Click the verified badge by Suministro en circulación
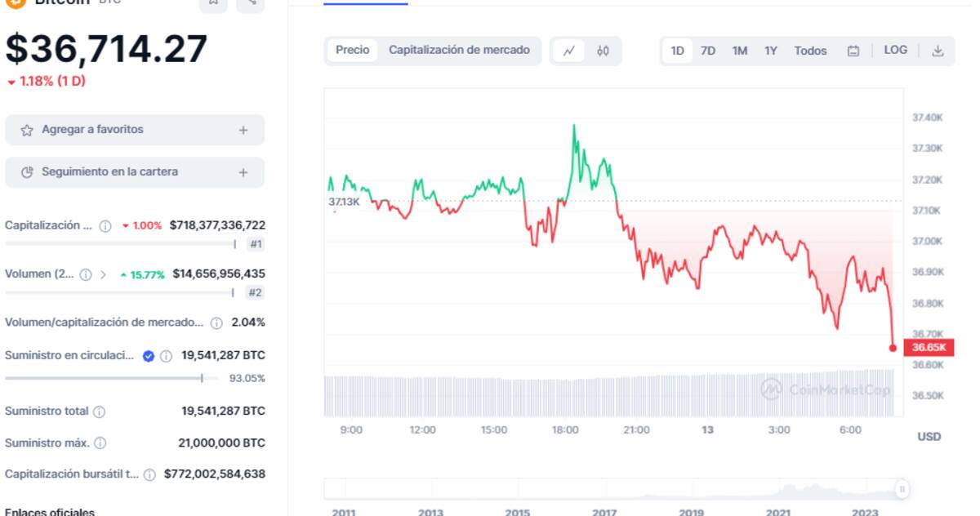Screen dimensions: 980x516 click(x=149, y=356)
